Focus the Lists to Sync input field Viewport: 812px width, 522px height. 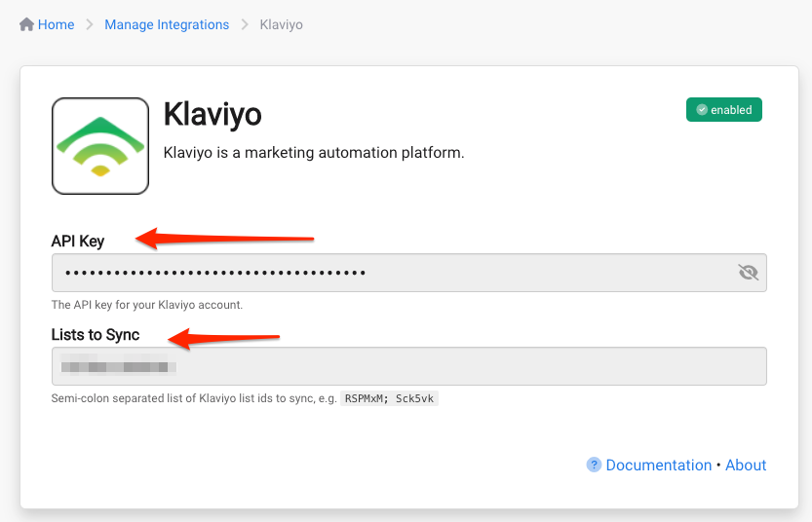click(x=409, y=366)
